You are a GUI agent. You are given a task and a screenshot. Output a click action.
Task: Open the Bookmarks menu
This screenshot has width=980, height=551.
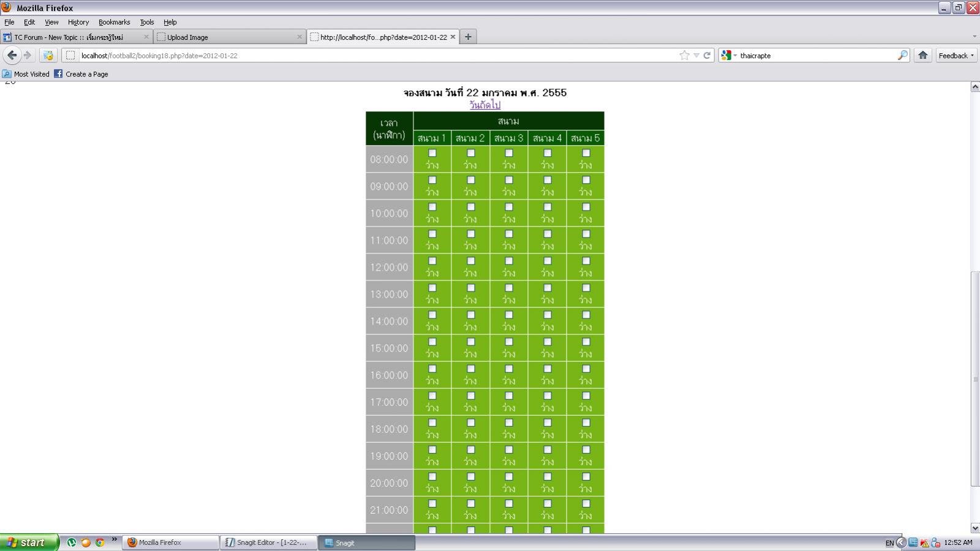coord(114,22)
